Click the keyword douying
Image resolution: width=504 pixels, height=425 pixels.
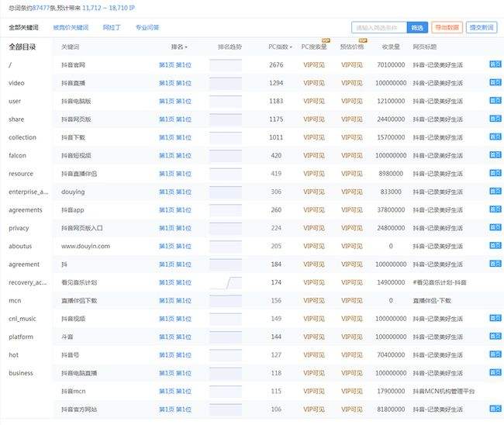(x=73, y=192)
